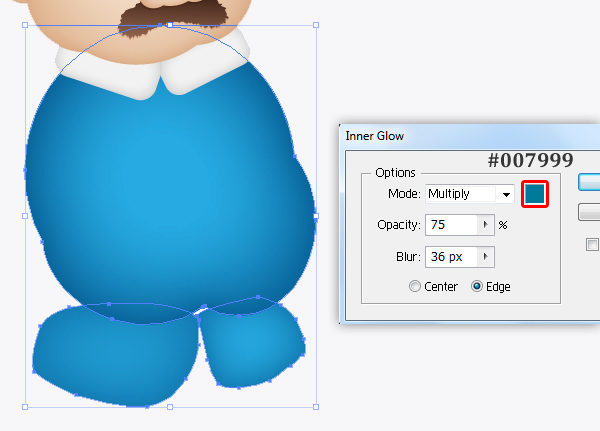Viewport: 600px width, 431px height.
Task: Confirm the Inner Glow dialog's top button
Action: coord(589,182)
